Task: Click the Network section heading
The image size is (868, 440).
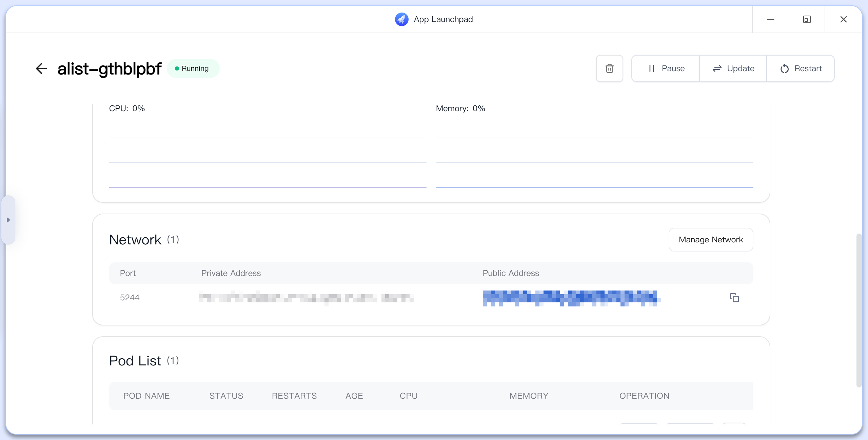Action: 135,240
